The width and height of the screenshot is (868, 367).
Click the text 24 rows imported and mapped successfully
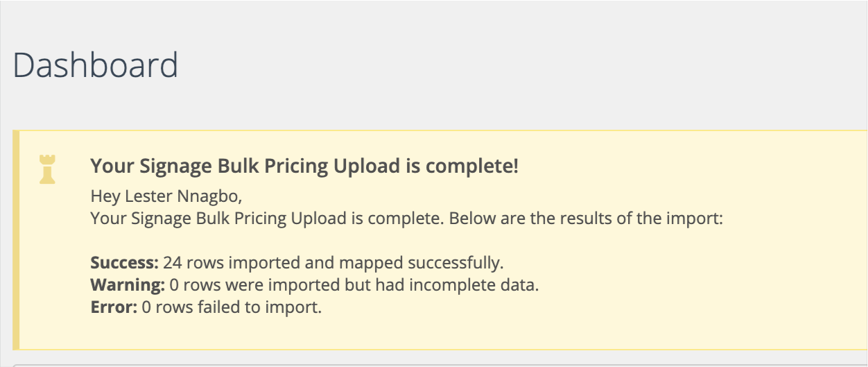(333, 264)
